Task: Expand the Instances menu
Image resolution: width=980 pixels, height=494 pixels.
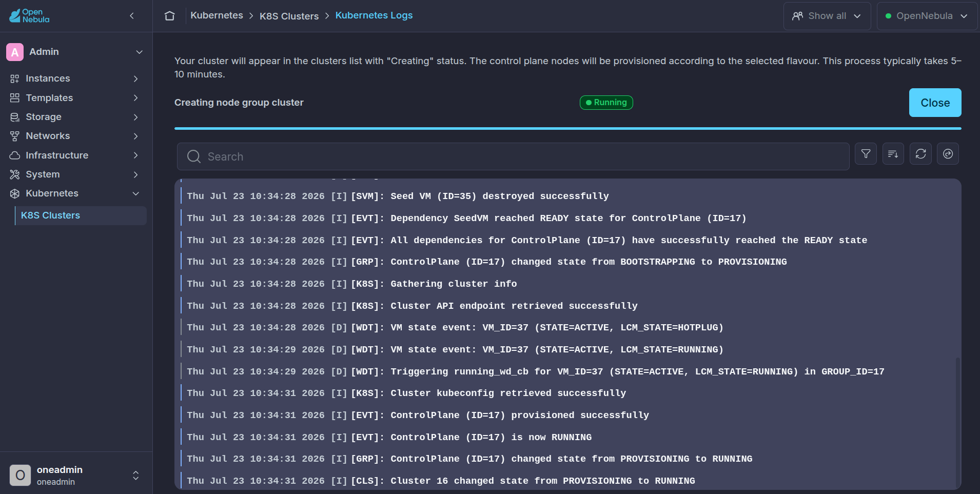Action: pyautogui.click(x=136, y=78)
